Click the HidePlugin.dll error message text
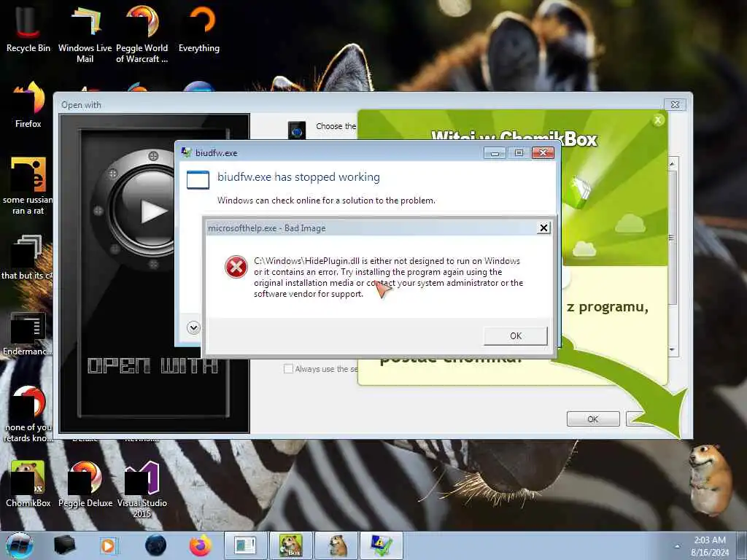 (x=388, y=277)
